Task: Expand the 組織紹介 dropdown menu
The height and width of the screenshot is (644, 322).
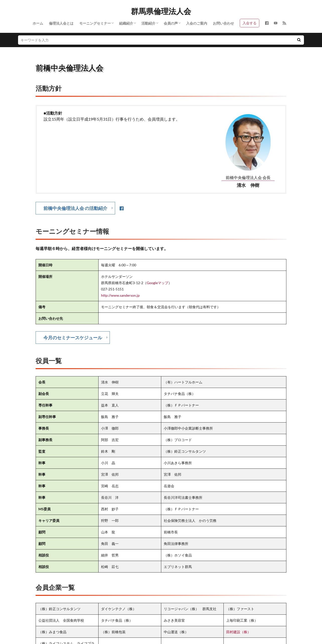Action: (127, 23)
